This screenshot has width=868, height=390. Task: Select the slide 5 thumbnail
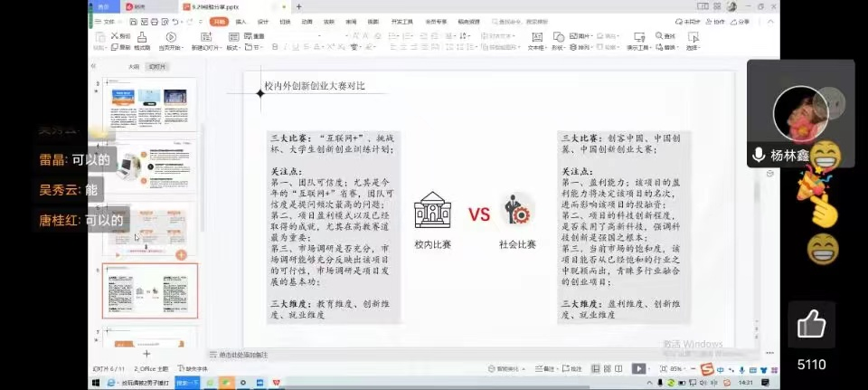(149, 230)
